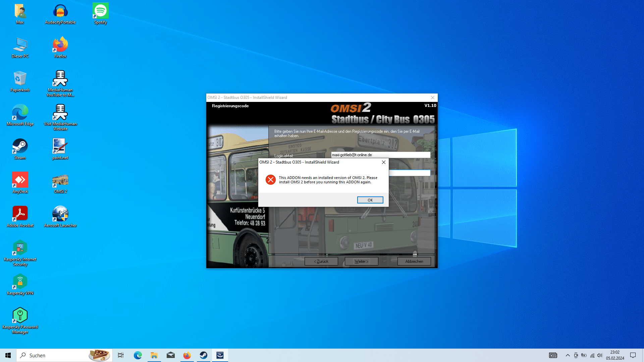
Task: Open the Papierkorb recycle bin
Action: (x=20, y=79)
